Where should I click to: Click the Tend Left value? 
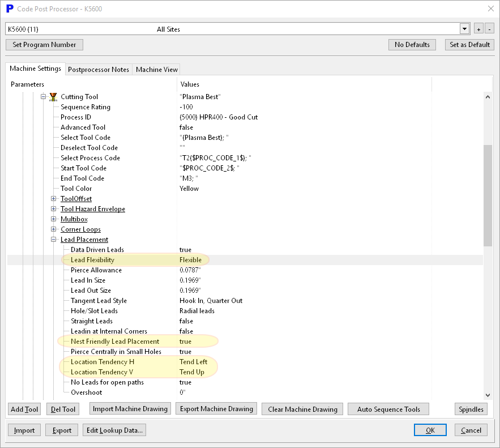click(193, 362)
